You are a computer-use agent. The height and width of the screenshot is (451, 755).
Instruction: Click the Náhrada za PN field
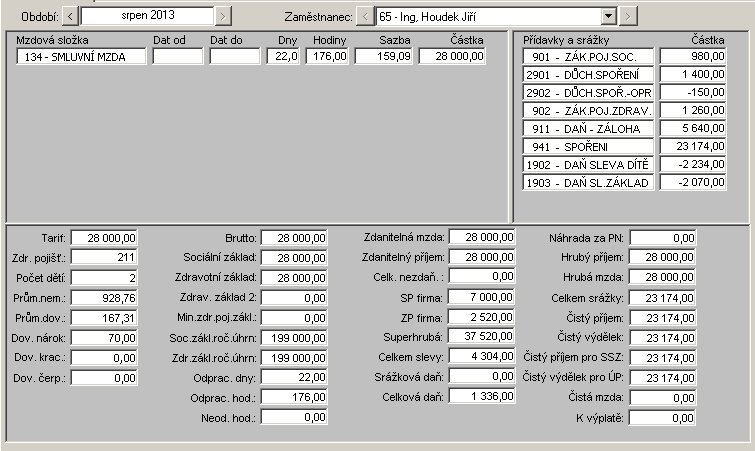[663, 238]
